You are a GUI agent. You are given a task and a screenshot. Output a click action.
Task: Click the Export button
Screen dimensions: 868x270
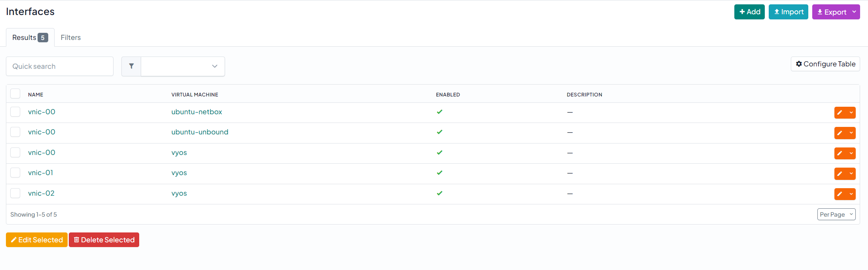tap(831, 12)
